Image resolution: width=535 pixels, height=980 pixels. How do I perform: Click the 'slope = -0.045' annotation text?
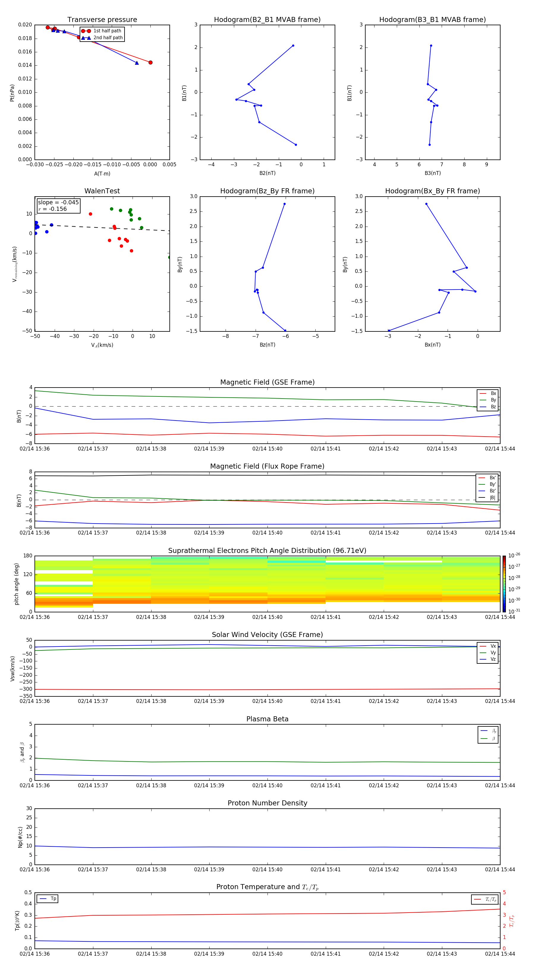point(58,203)
